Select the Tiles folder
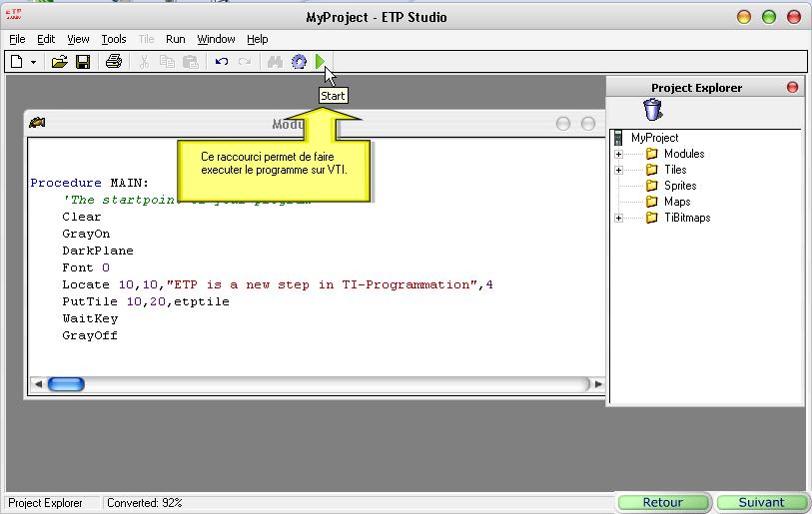This screenshot has height=514, width=812. (x=675, y=170)
